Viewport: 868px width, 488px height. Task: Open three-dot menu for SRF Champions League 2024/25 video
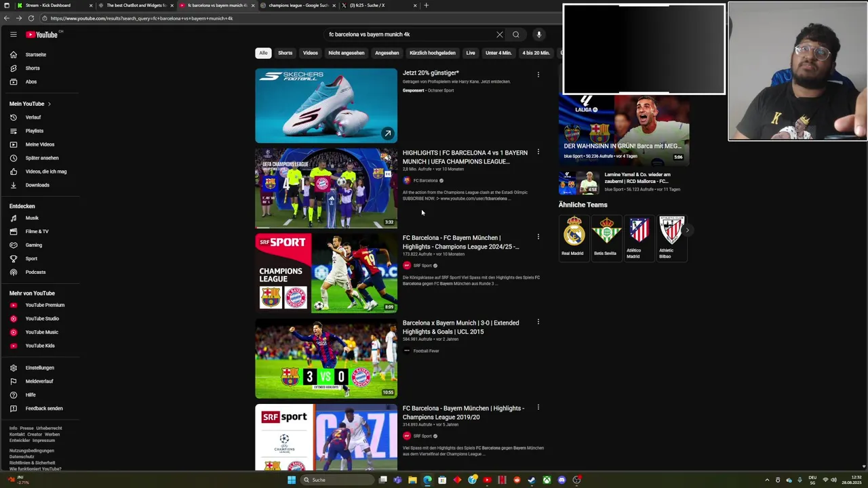[x=538, y=237]
